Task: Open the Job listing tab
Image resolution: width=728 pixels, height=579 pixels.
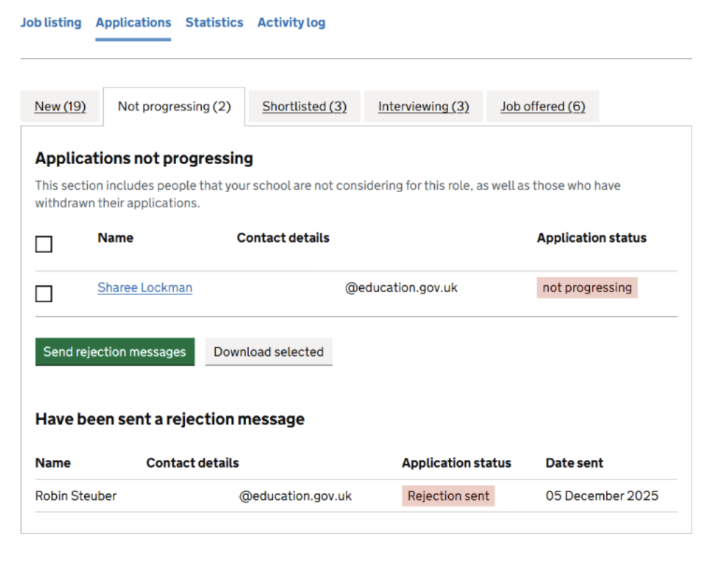Action: (50, 22)
